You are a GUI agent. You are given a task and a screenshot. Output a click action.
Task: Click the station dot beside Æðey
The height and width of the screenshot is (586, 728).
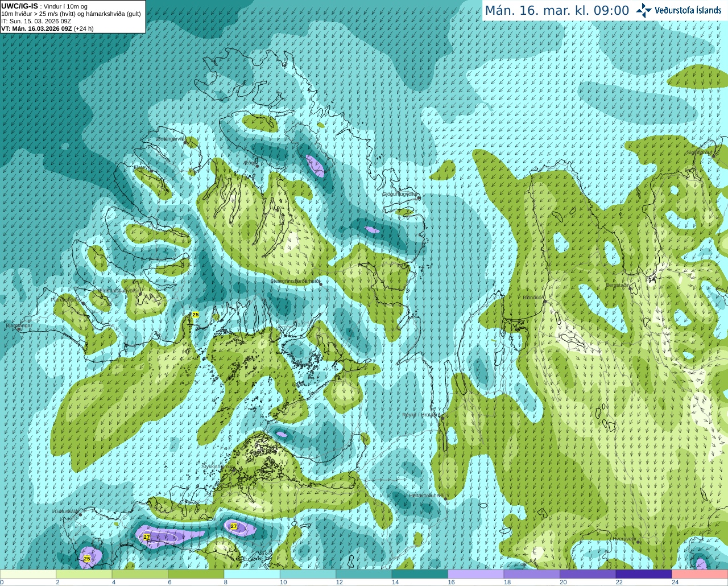pos(257,166)
